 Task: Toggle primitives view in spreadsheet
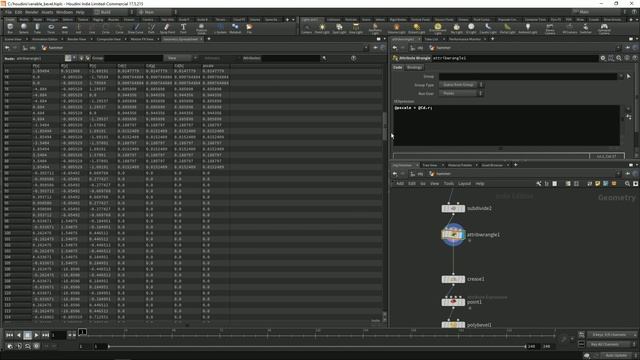pos(81,58)
